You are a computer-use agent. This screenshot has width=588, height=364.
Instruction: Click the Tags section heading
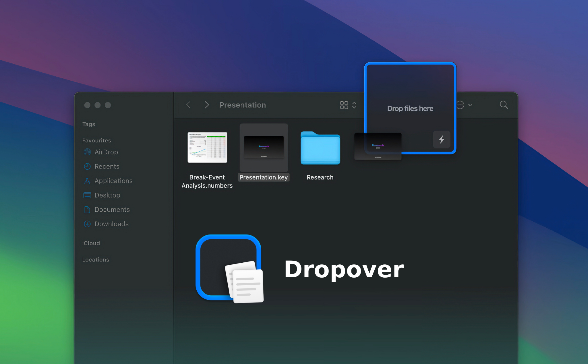tap(88, 124)
